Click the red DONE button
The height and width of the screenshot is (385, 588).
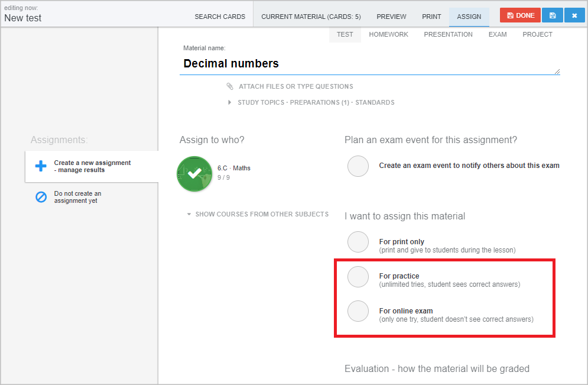520,15
